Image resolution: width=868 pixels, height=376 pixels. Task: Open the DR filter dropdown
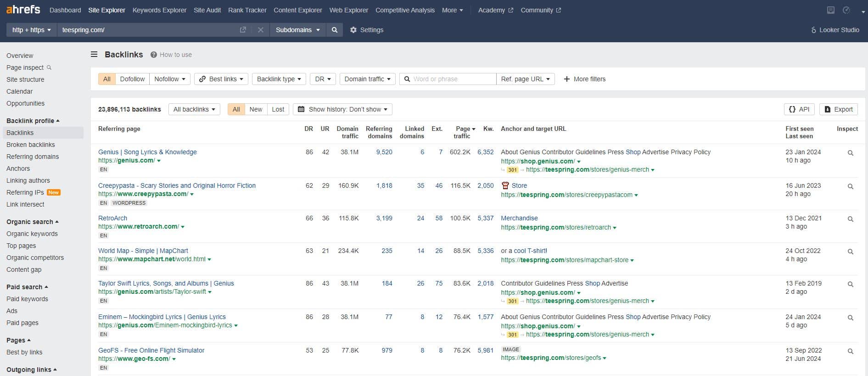coord(323,79)
